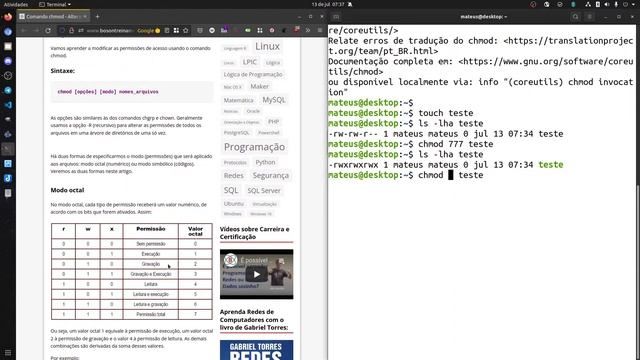Open a new Firefox tab
Image resolution: width=640 pixels, height=360 pixels.
tap(98, 16)
